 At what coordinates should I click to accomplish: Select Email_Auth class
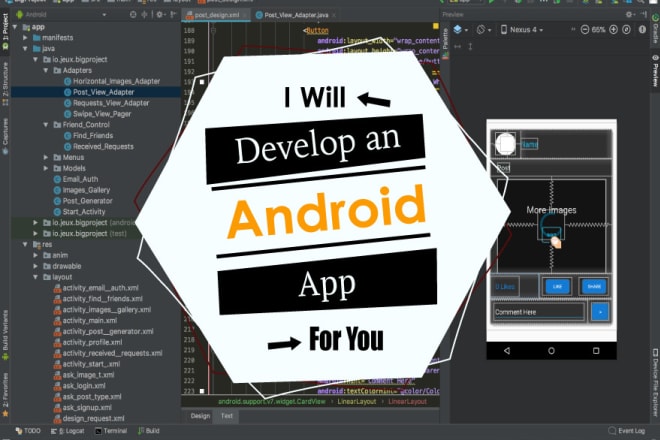coord(76,179)
